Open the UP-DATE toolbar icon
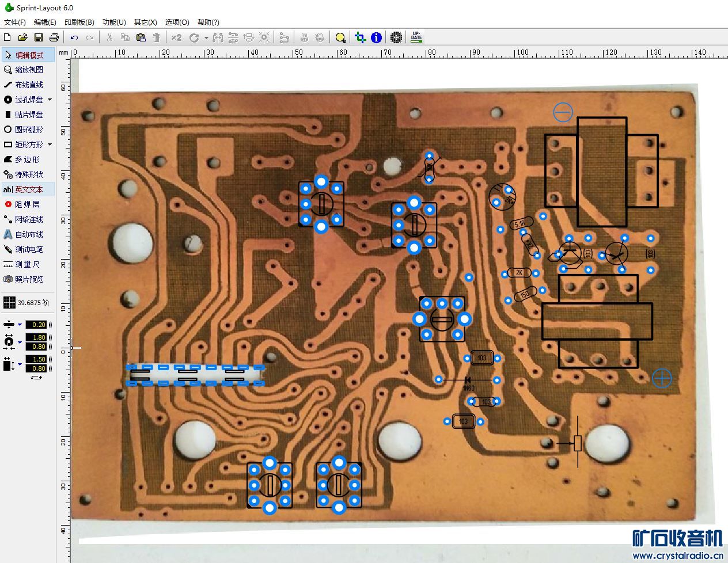Viewport: 728px width, 563px height. (416, 37)
